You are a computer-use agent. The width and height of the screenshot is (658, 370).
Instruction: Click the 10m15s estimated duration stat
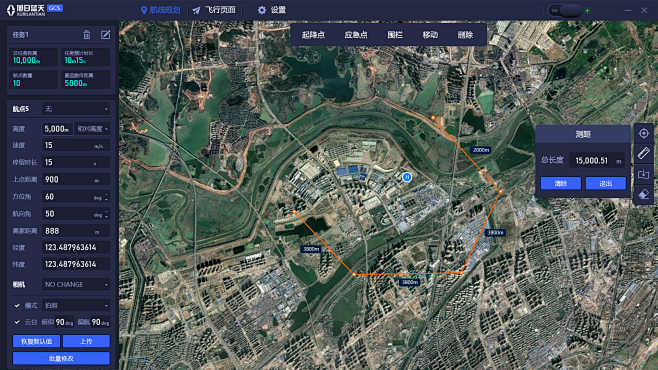click(x=86, y=57)
